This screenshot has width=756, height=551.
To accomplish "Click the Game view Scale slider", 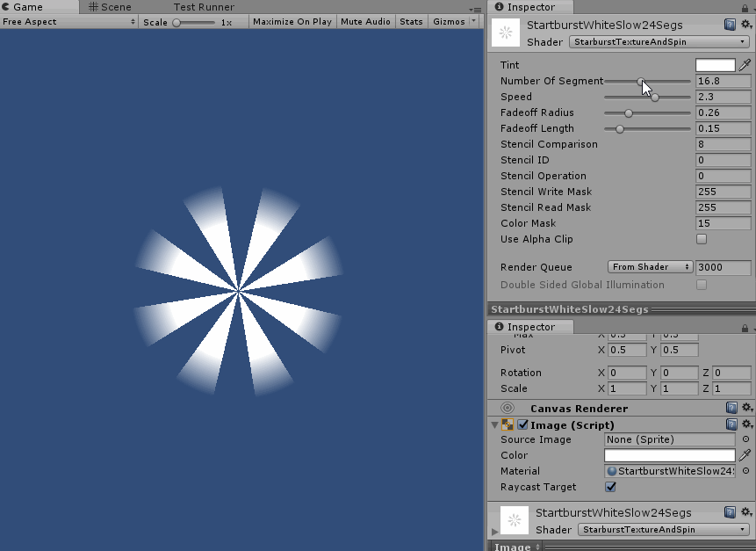I will click(195, 23).
